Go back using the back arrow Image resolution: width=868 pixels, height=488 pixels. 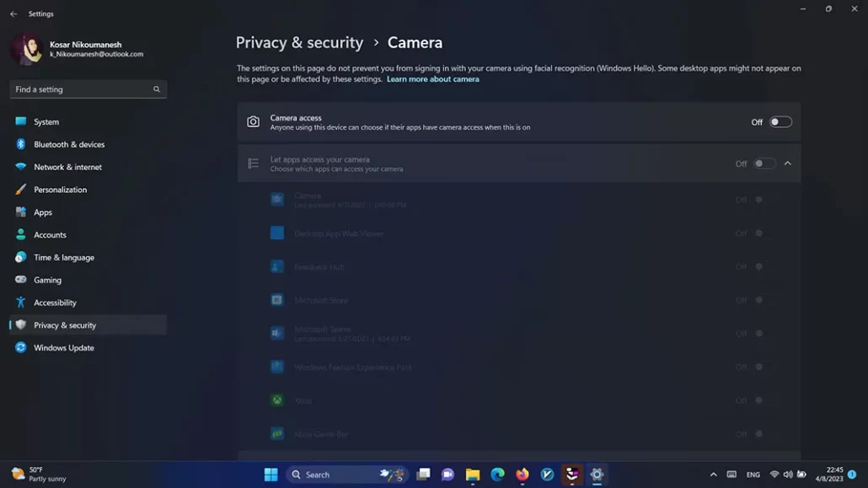(x=13, y=14)
